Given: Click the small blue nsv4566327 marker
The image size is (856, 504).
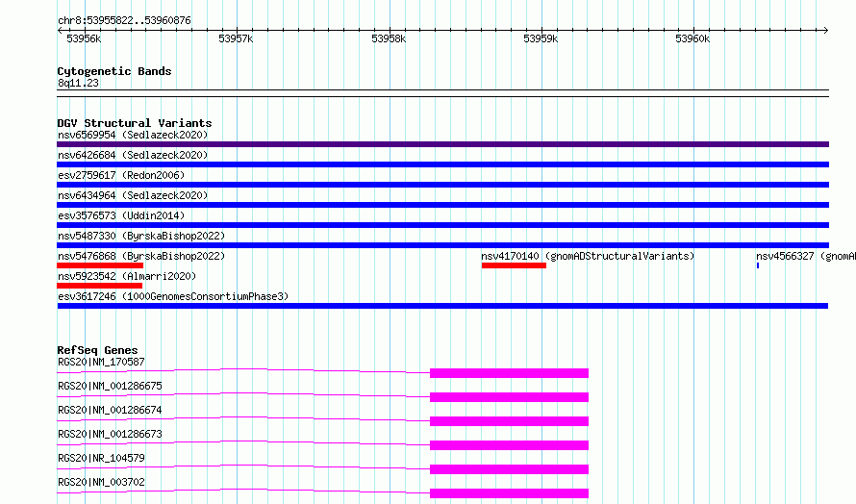Looking at the screenshot, I should [x=758, y=265].
